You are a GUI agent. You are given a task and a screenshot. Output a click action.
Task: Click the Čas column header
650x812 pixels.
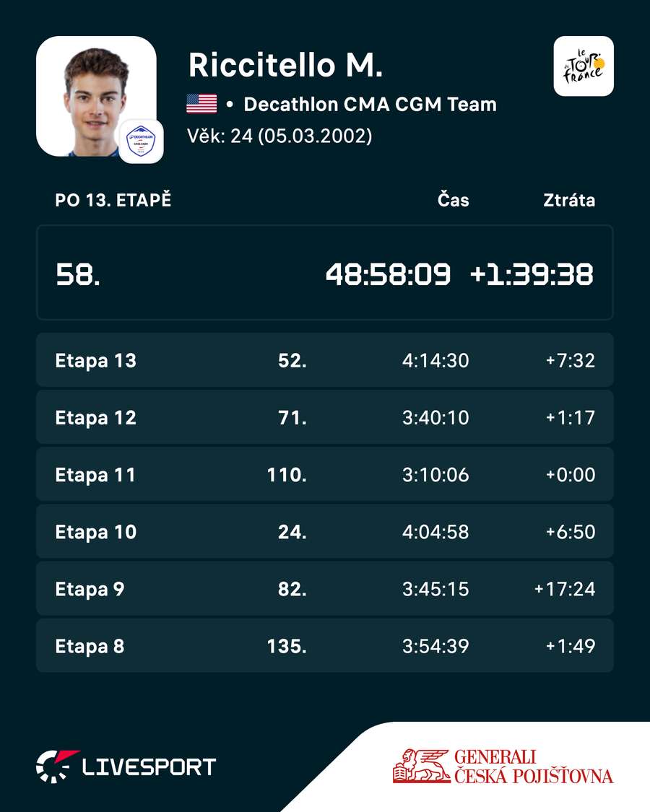453,200
